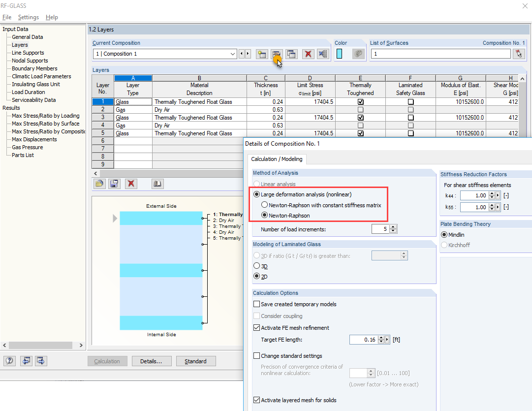Select 2D laminated glass modeling option
The width and height of the screenshot is (532, 411).
pos(257,276)
